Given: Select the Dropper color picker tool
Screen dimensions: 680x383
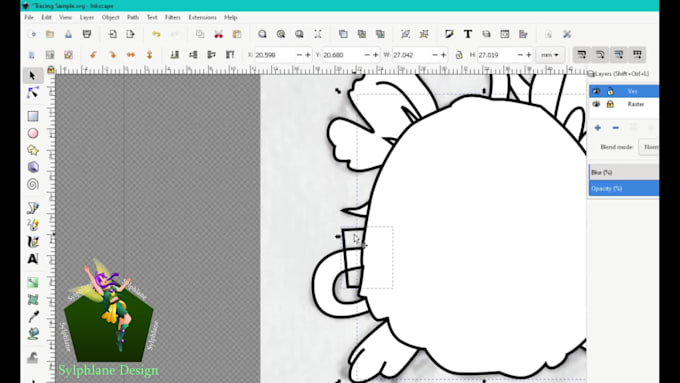Looking at the screenshot, I should tap(33, 317).
